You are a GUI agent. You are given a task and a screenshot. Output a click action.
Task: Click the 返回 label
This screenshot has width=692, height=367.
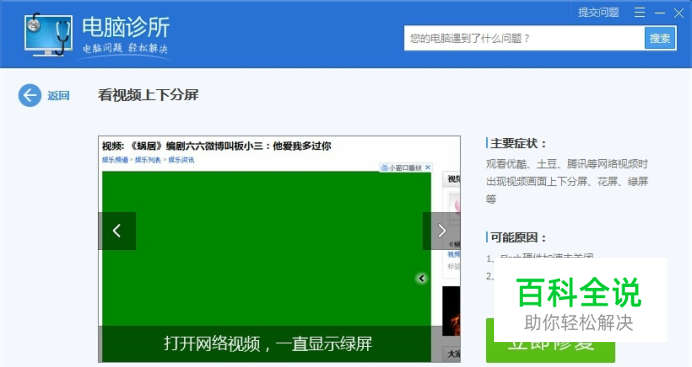[x=58, y=96]
